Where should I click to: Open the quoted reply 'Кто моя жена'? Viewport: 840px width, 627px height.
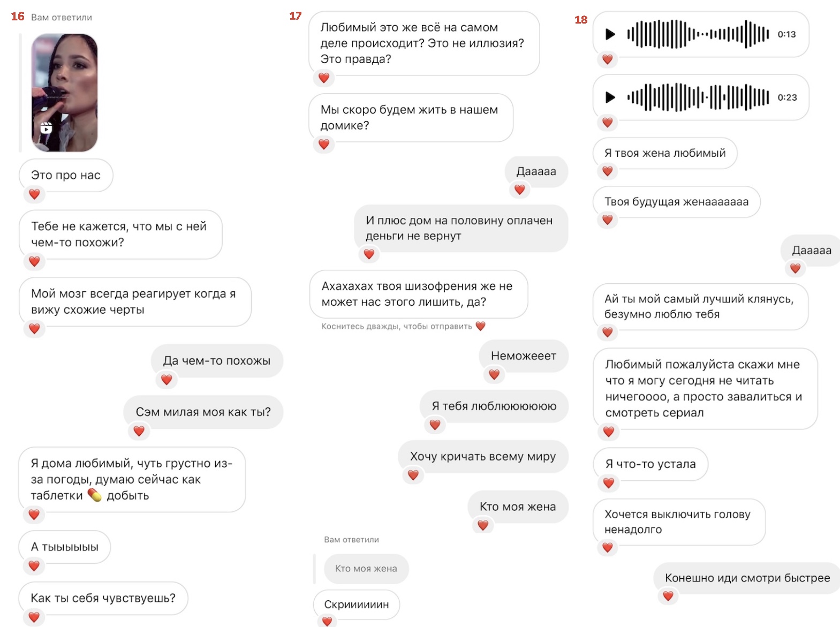(366, 569)
